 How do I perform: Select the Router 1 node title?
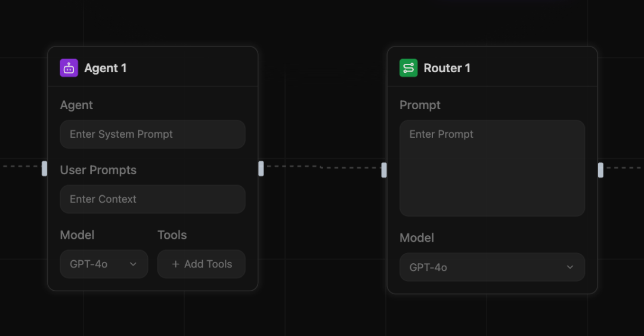coord(447,68)
